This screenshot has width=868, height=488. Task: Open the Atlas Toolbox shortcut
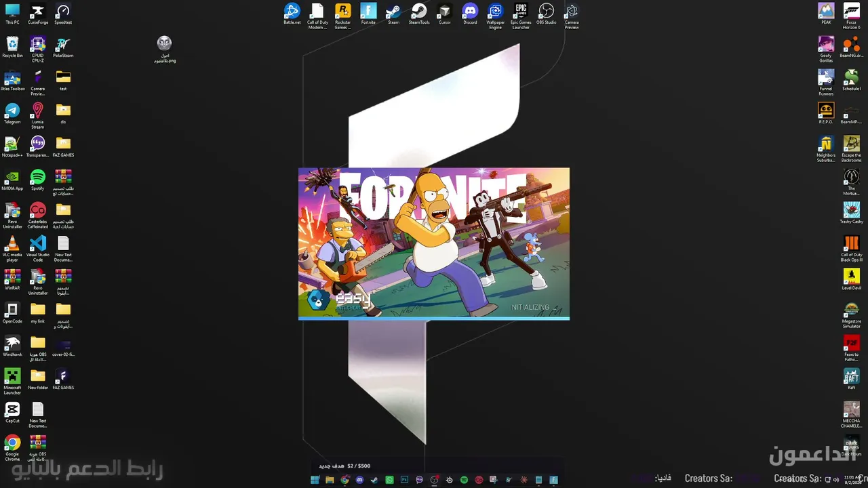pos(12,81)
